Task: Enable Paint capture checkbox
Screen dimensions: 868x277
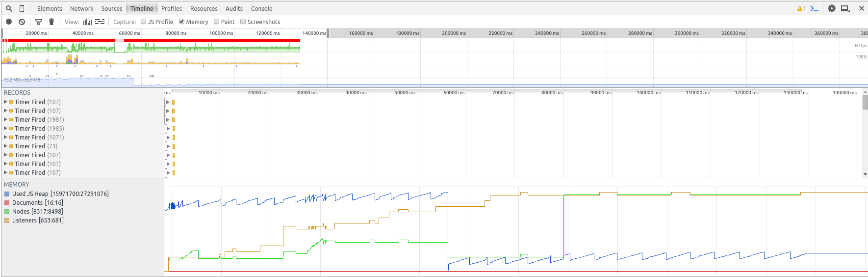Action: tap(216, 22)
